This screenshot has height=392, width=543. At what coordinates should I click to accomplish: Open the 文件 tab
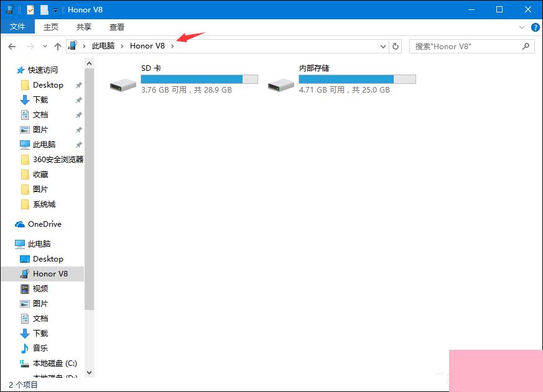pos(17,27)
